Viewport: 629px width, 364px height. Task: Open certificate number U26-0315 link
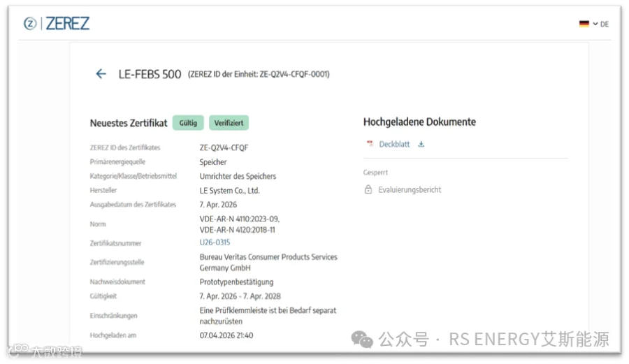tap(215, 242)
